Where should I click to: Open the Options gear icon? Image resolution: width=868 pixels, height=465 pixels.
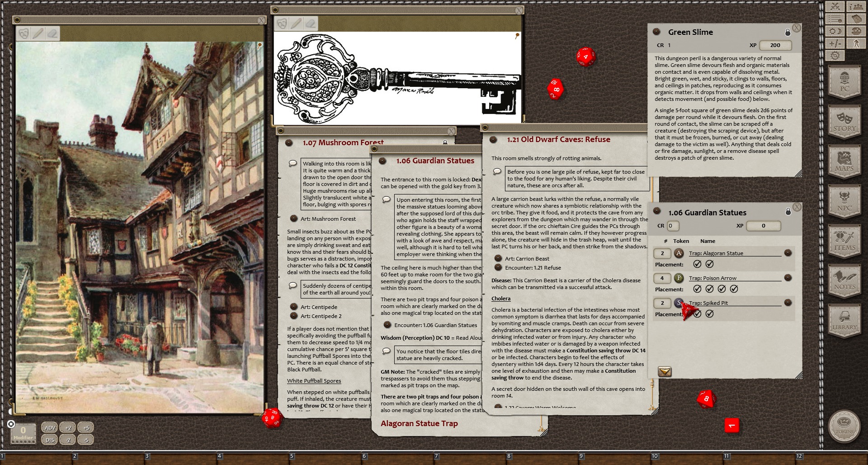(x=835, y=56)
